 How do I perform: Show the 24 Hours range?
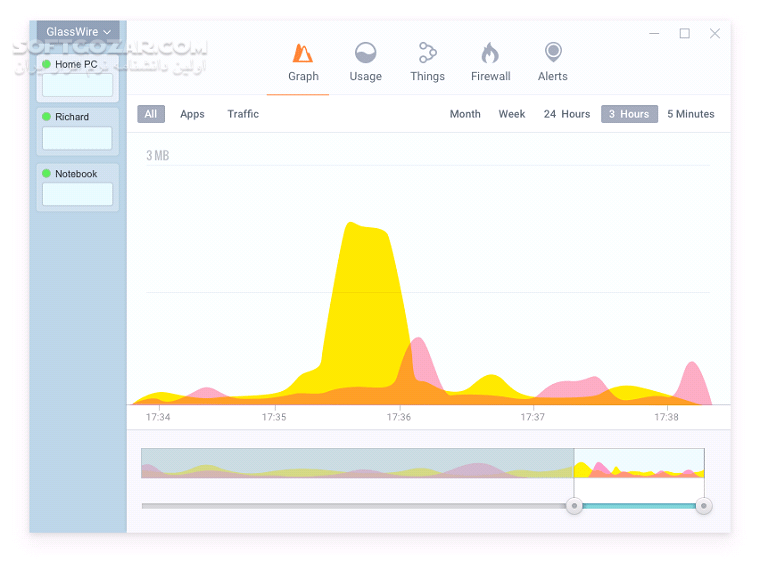point(566,114)
